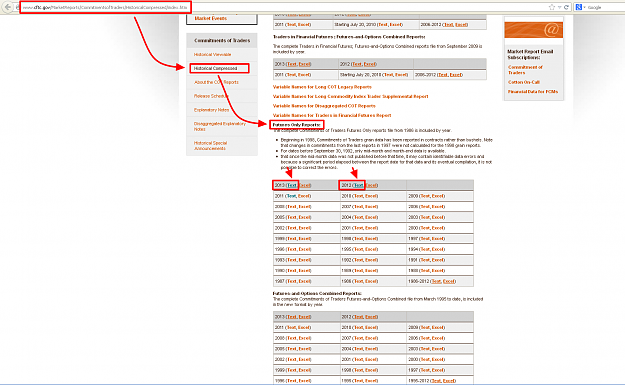
Task: Download 1999 Text under Futures Only Reports
Action: [291, 239]
